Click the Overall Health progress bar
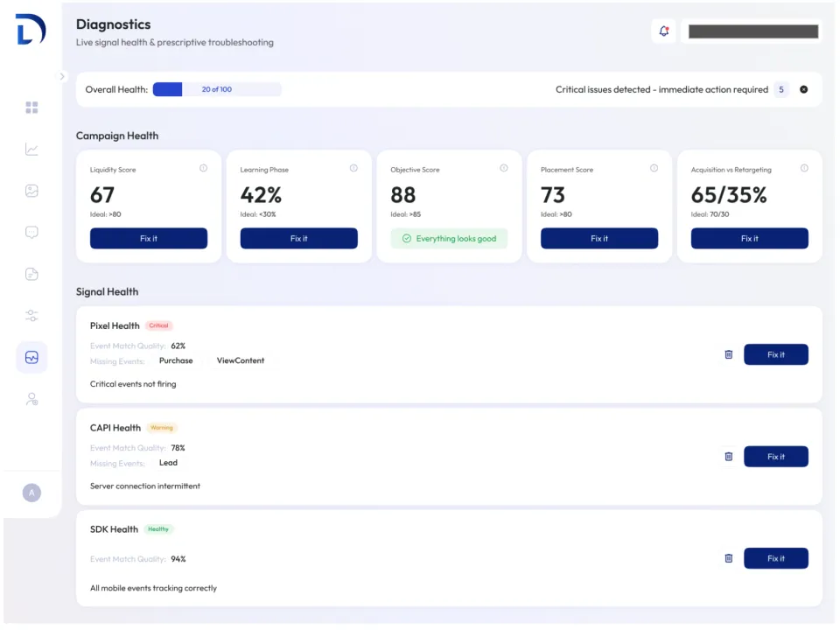Viewport: 840px width, 630px height. (217, 89)
